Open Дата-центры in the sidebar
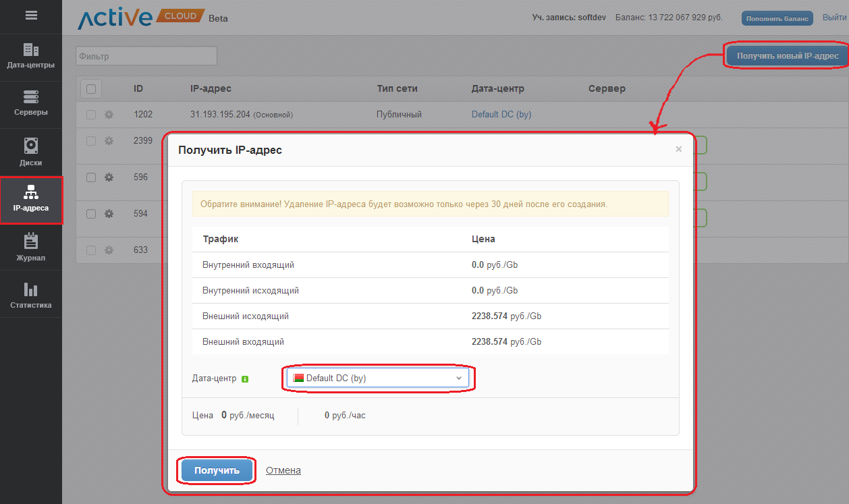The image size is (849, 504). (x=31, y=57)
